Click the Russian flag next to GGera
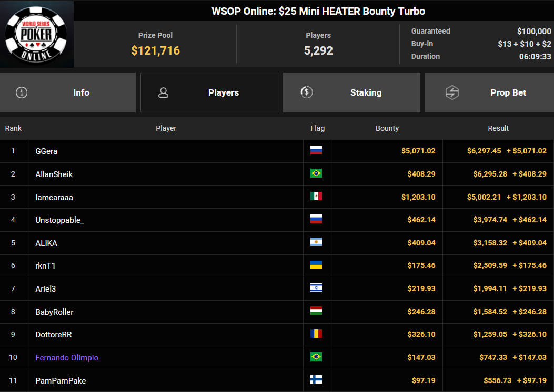 tap(316, 151)
